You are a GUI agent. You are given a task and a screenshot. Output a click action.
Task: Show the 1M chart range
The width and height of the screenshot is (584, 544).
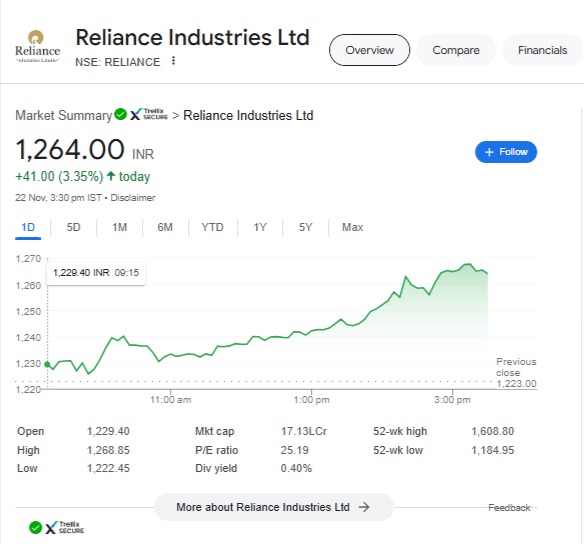[120, 227]
